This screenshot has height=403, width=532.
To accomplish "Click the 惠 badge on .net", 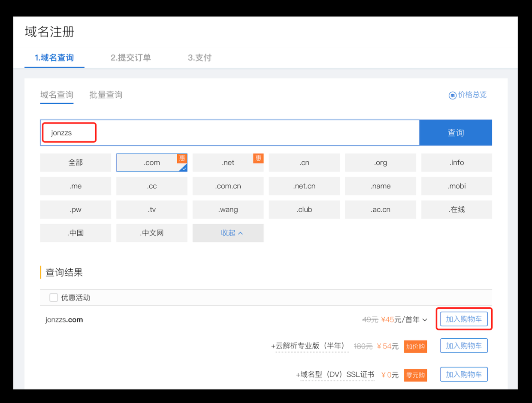I will 258,158.
